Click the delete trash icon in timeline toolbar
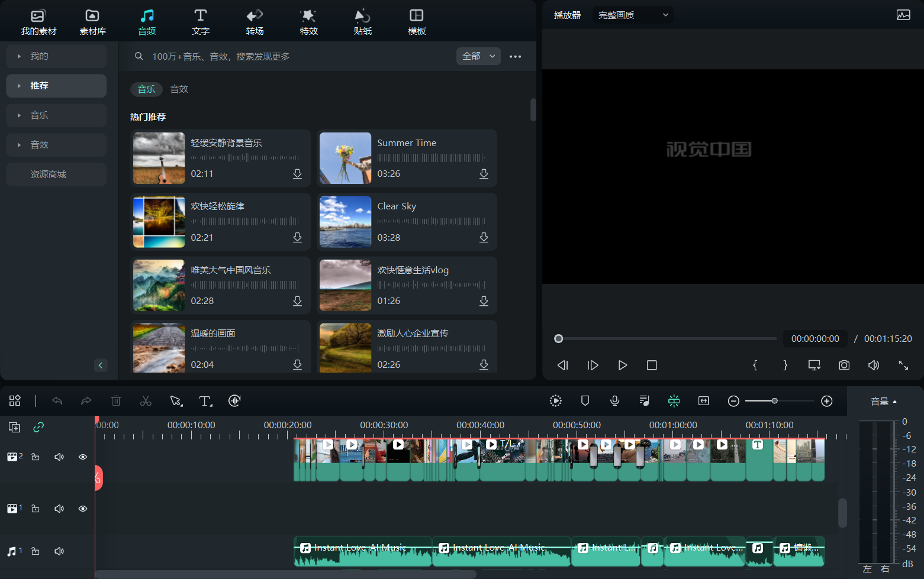Screen dimensions: 924x579 point(116,401)
